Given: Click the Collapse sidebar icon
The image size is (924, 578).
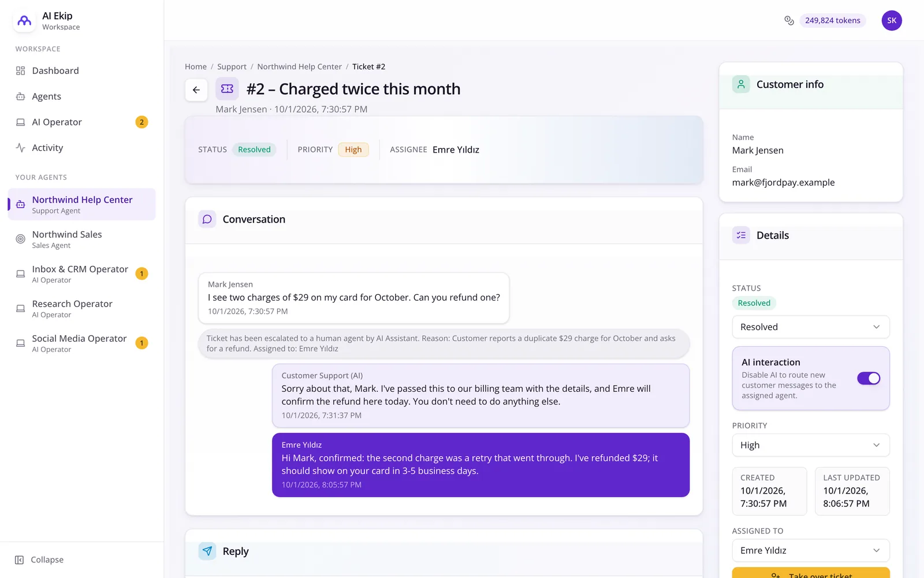Looking at the screenshot, I should (x=19, y=560).
